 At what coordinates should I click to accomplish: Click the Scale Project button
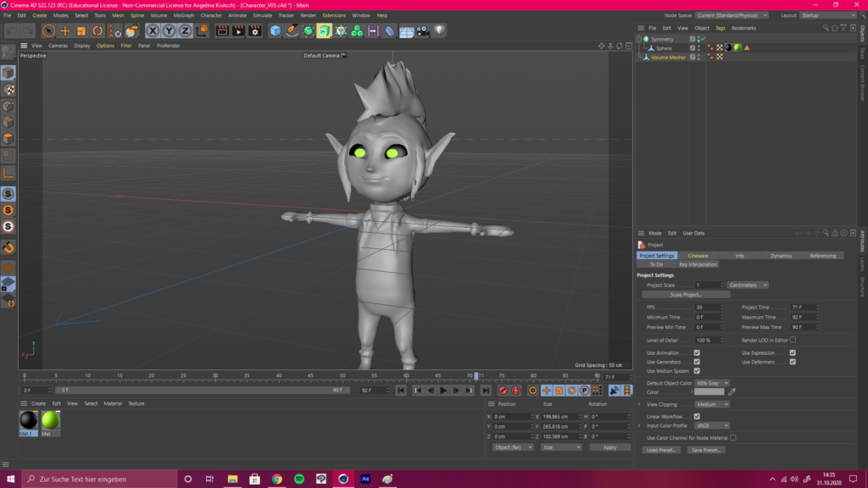pos(686,295)
